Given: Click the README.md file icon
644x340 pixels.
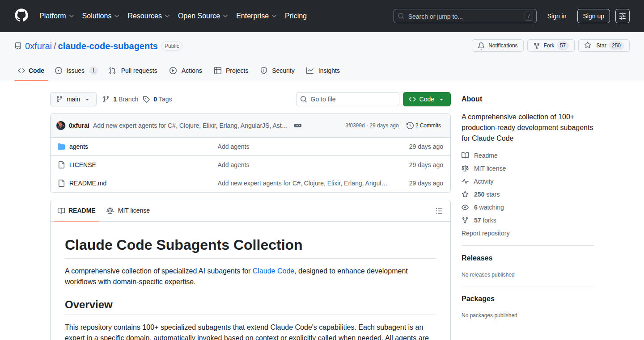Looking at the screenshot, I should (61, 183).
